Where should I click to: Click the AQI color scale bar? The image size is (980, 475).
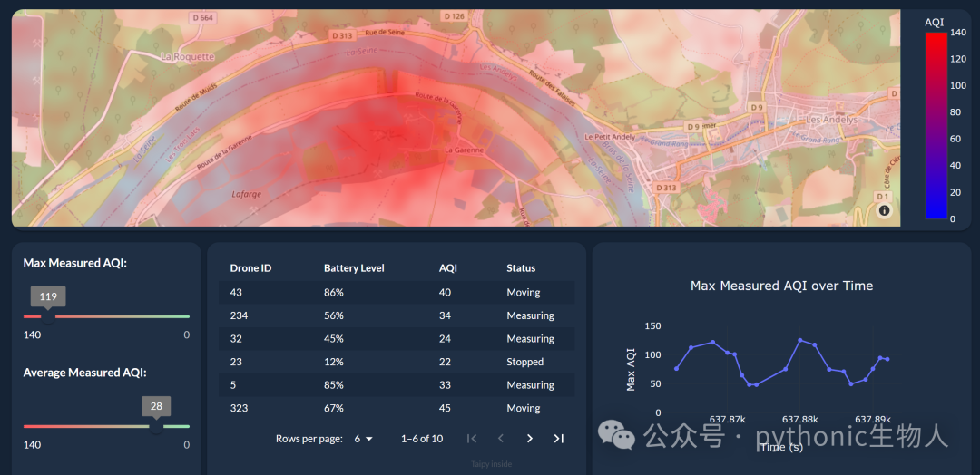(x=936, y=125)
